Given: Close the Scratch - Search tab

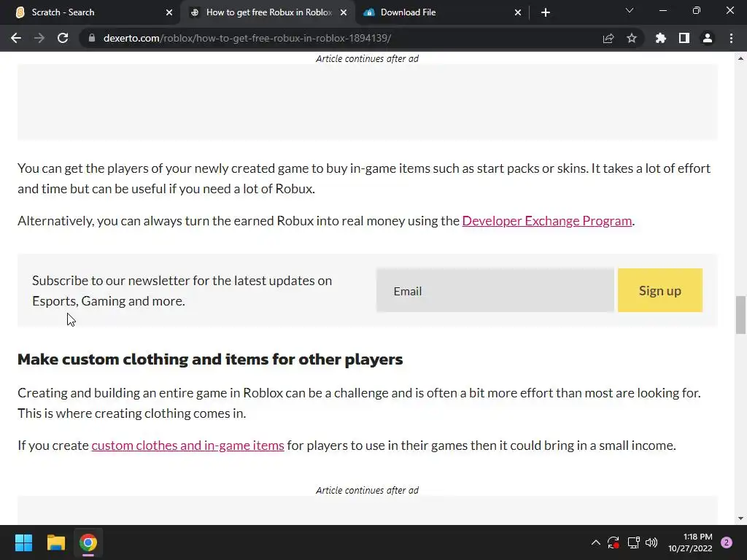Looking at the screenshot, I should 169,12.
